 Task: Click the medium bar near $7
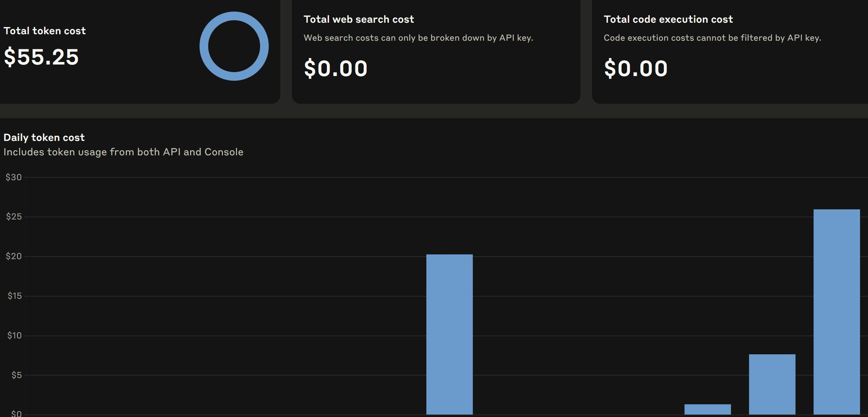tap(772, 384)
